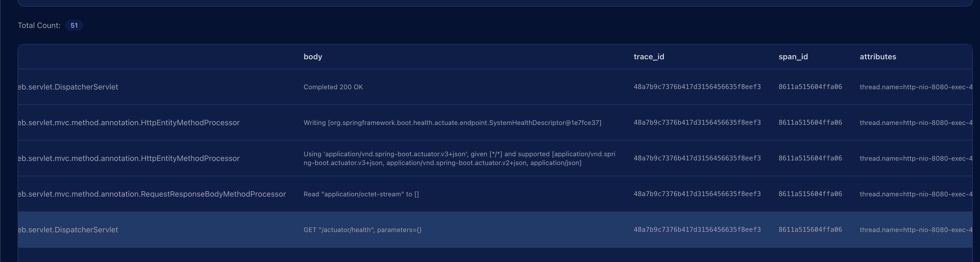
Task: Click DispatcherServlet logger in the GET row
Action: tap(68, 230)
